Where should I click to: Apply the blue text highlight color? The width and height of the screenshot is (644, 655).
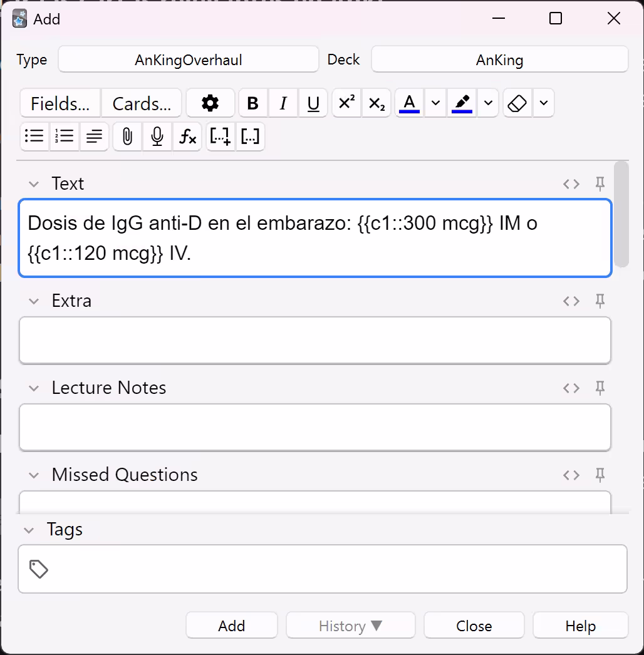pyautogui.click(x=462, y=103)
